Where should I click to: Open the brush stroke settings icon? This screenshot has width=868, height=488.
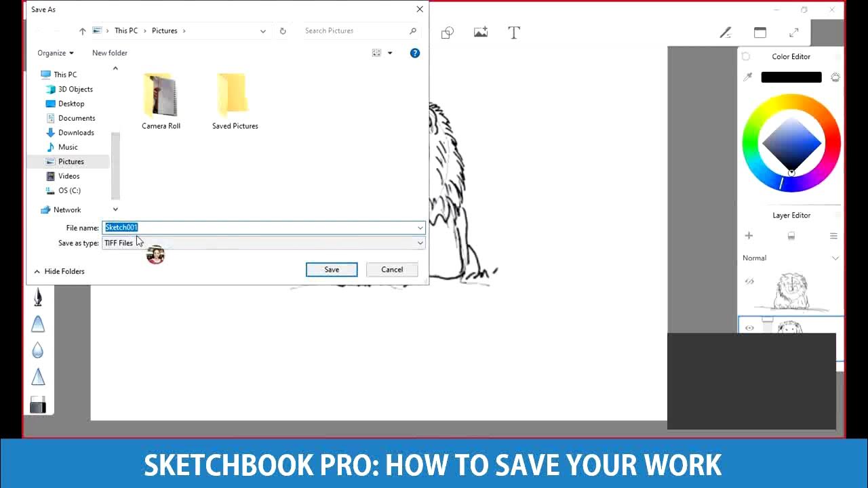(726, 33)
